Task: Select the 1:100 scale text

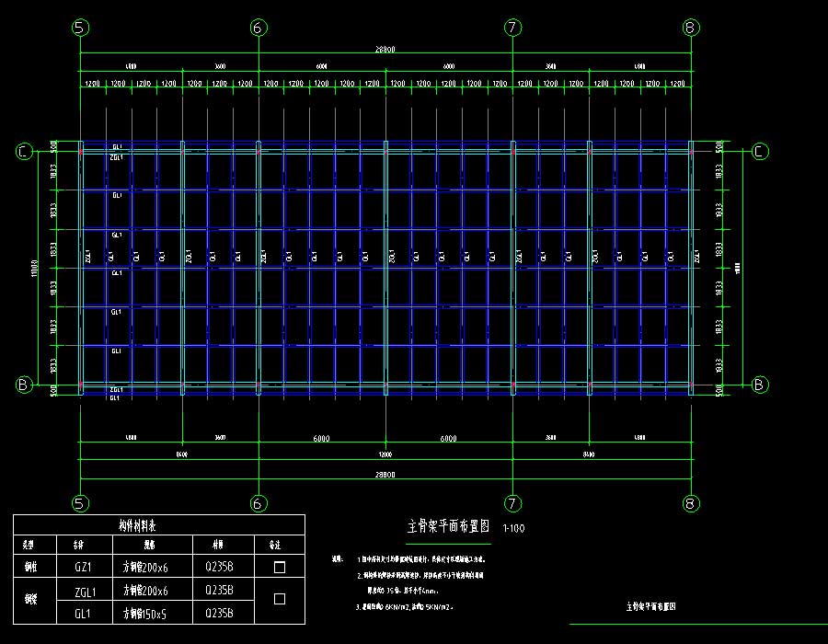Action: pos(513,528)
